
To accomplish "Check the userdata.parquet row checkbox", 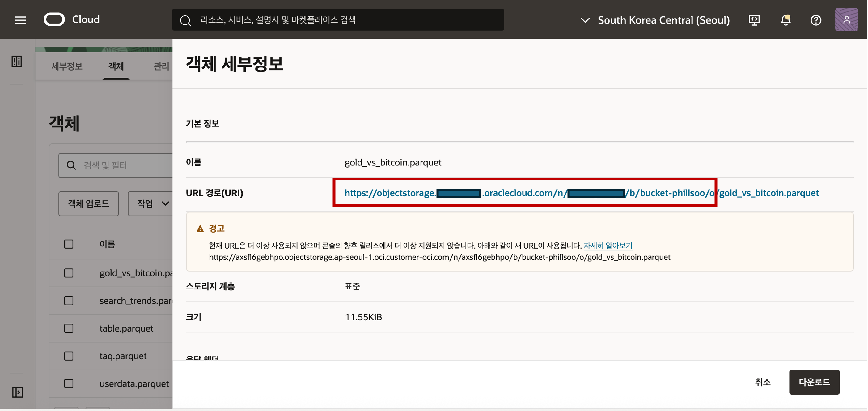I will point(69,383).
